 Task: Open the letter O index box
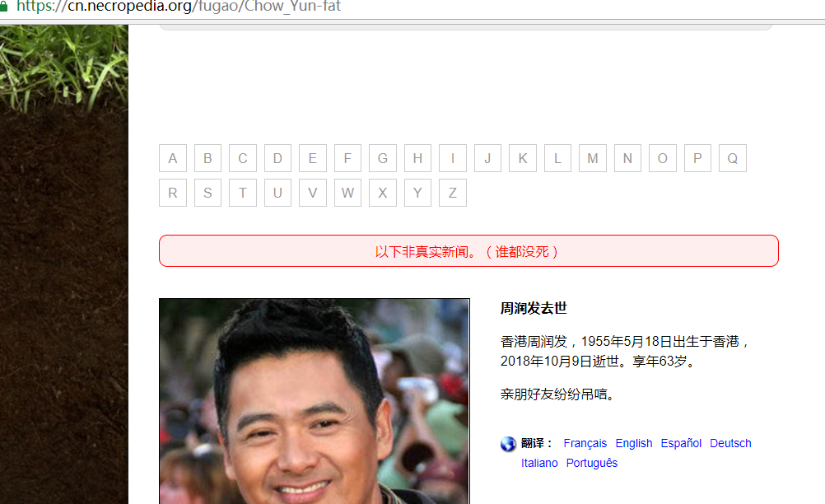point(663,158)
